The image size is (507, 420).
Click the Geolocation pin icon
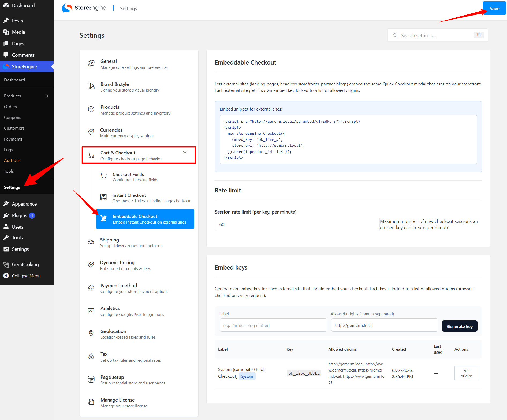(91, 333)
